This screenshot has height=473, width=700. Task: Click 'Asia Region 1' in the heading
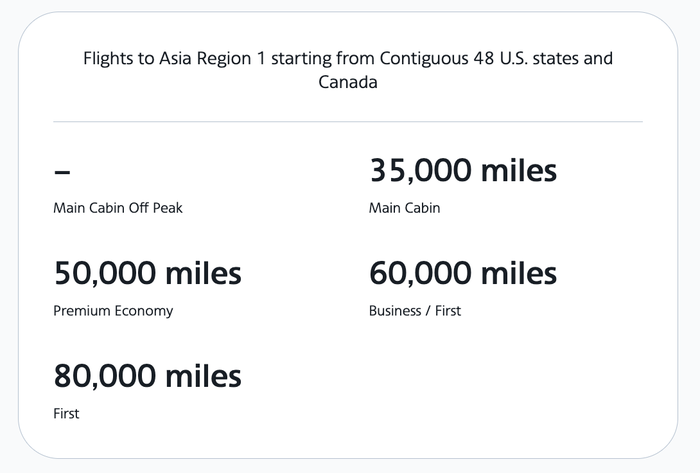point(212,58)
